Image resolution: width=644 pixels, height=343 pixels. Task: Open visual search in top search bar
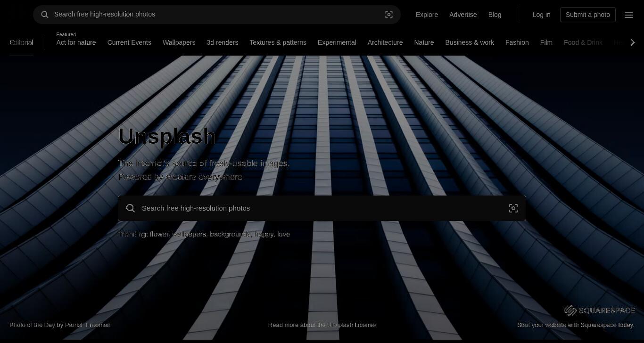tap(389, 15)
